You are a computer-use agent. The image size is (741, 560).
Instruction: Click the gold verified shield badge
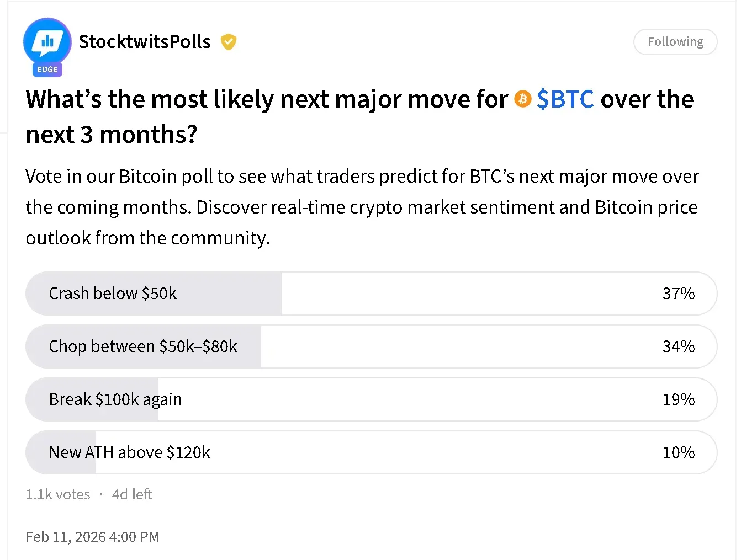coord(229,42)
